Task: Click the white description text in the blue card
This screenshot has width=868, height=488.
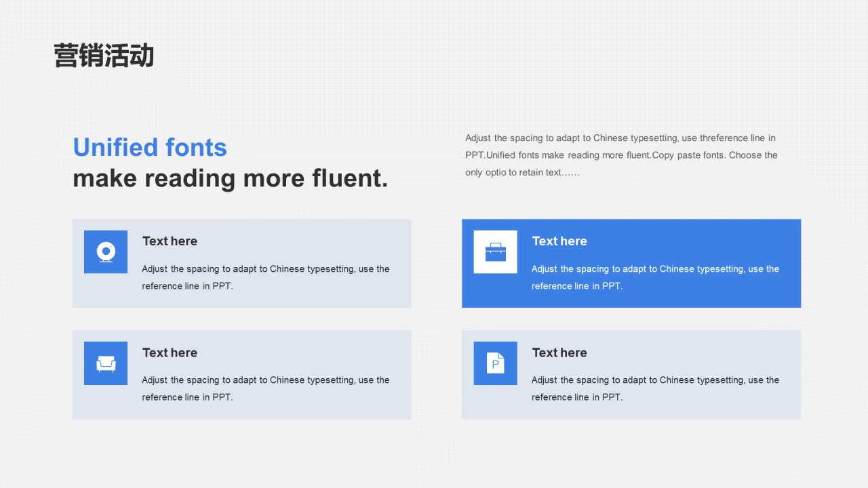Action: 656,277
